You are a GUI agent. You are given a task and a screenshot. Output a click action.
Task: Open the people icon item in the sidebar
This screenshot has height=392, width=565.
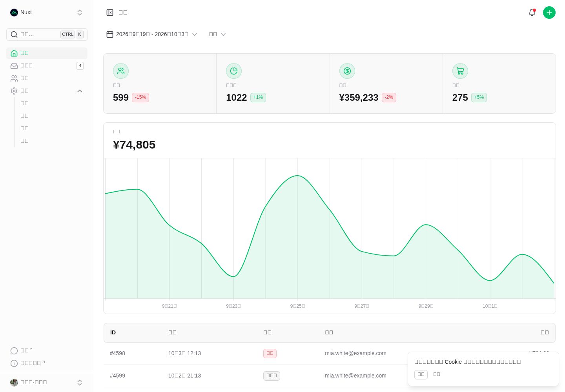click(14, 78)
